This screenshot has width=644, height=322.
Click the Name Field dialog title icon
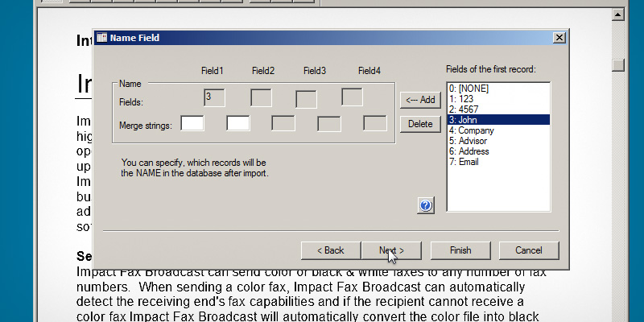101,38
